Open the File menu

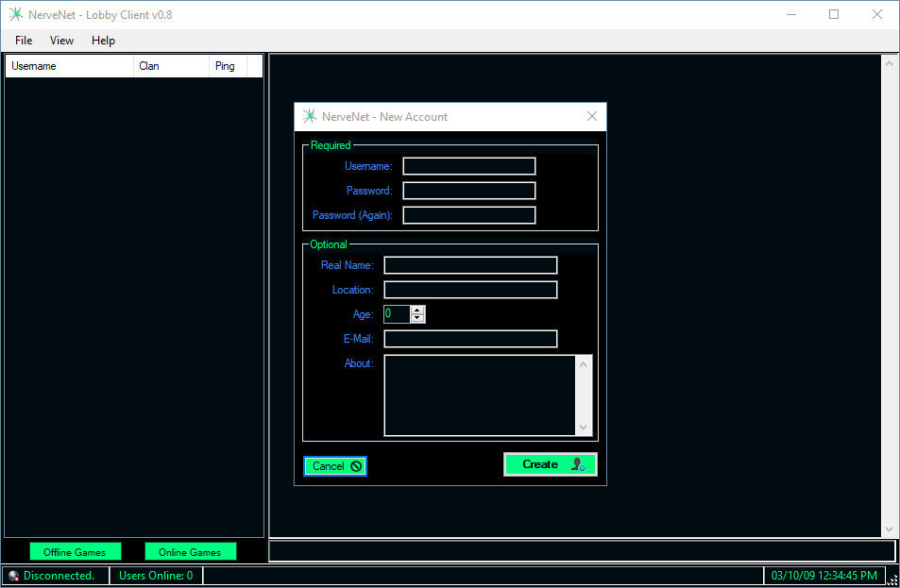pyautogui.click(x=24, y=41)
